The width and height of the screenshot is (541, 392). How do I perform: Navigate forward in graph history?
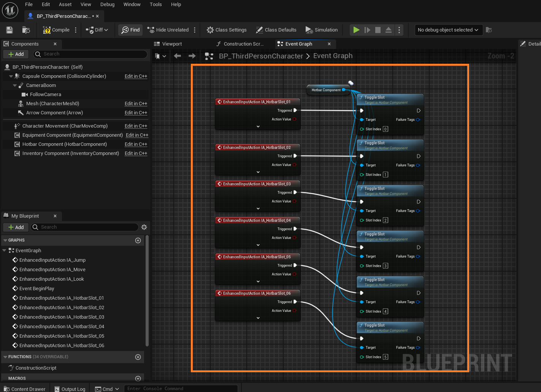click(x=192, y=56)
